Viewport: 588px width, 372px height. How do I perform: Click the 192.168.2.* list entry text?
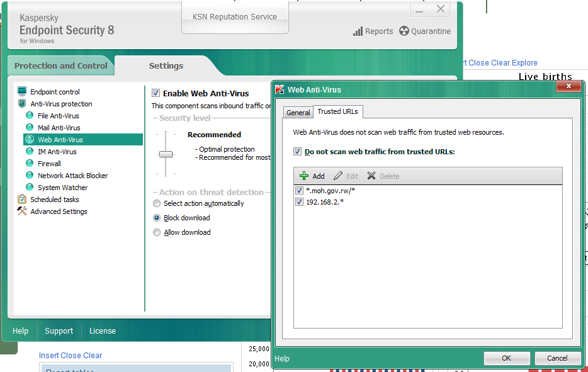[x=325, y=202]
